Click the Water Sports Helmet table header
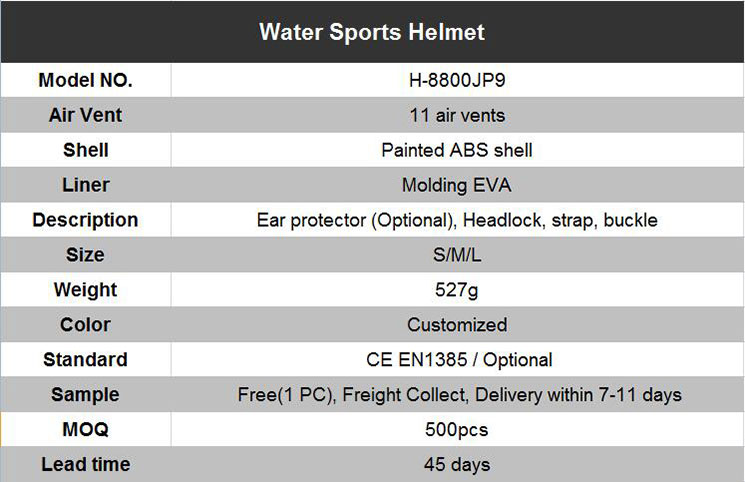Screen dimensions: 745x482 [372, 32]
